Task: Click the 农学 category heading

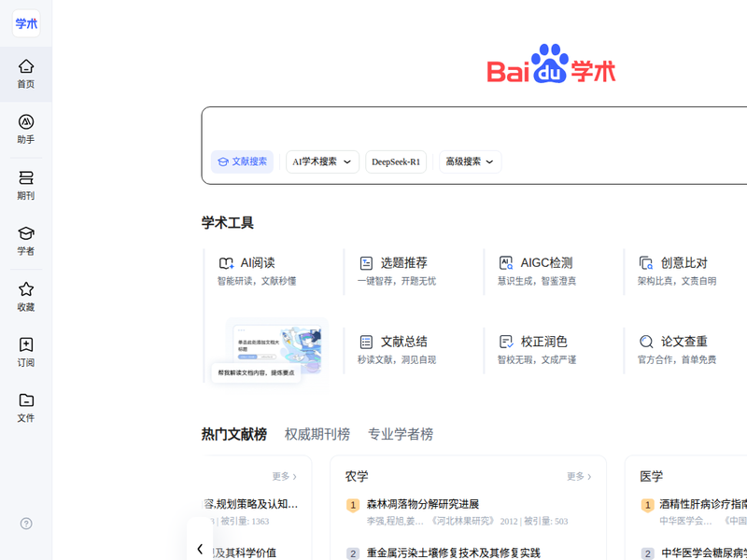Action: pos(357,476)
